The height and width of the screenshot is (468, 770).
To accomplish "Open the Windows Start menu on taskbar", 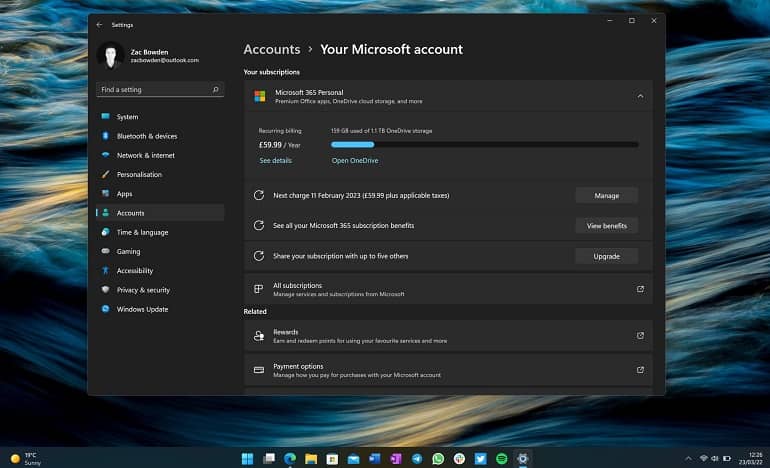I will [248, 459].
